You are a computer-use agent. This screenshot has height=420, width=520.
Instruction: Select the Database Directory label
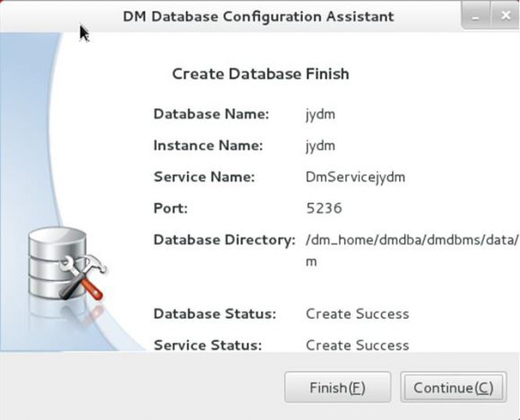pyautogui.click(x=224, y=240)
